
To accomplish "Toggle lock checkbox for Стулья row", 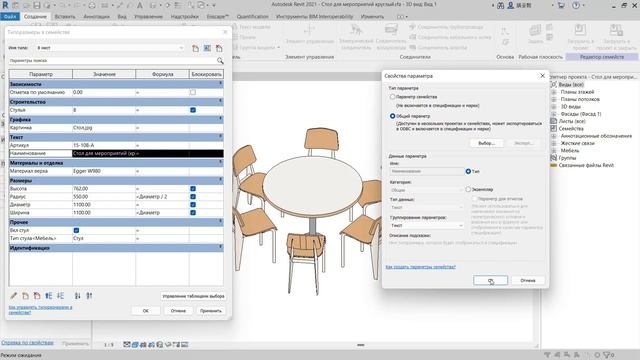I will coord(193,110).
